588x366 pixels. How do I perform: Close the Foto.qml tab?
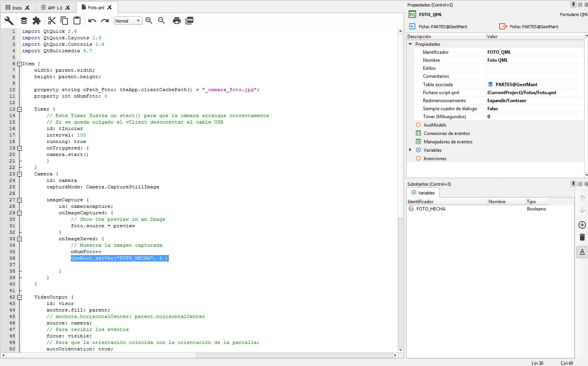(109, 7)
